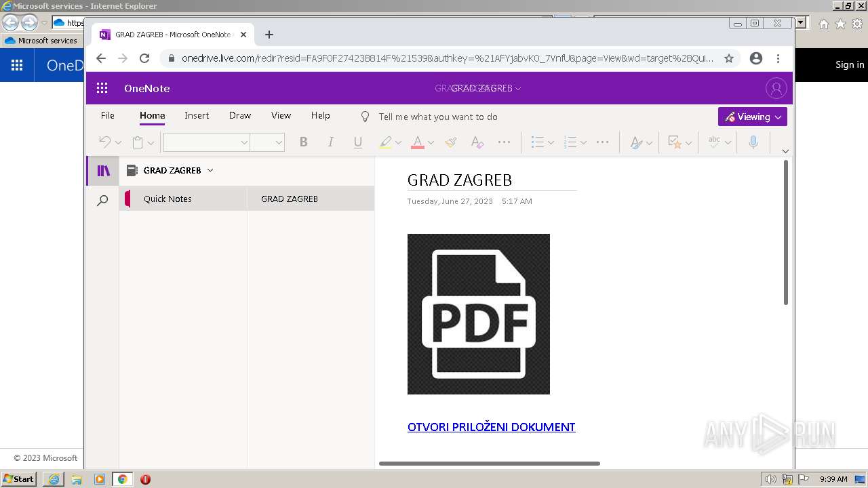Open more font formatting options ellipsis

[504, 142]
